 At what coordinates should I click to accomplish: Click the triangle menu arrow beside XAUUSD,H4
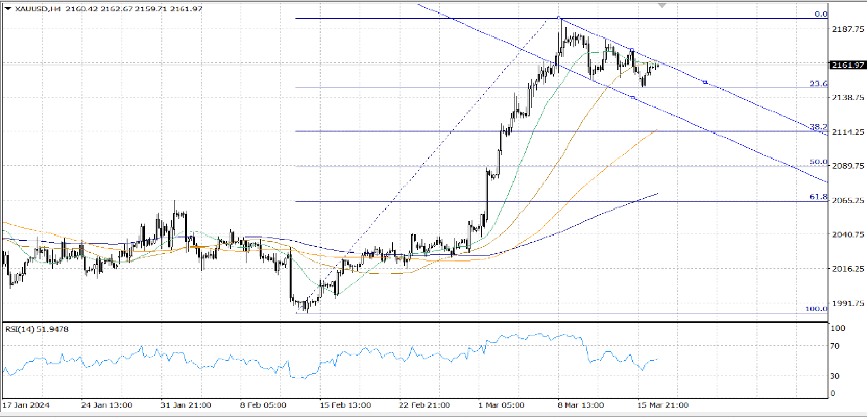pyautogui.click(x=8, y=8)
